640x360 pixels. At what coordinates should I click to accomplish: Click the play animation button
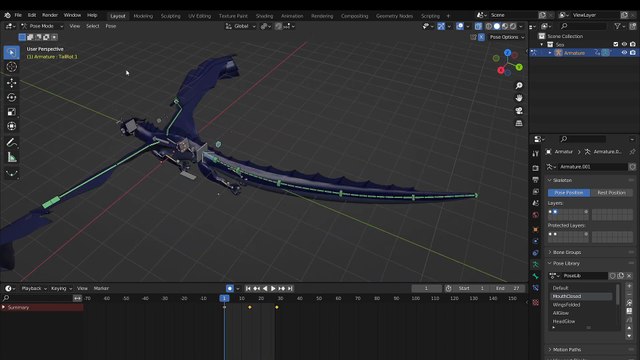click(x=273, y=288)
